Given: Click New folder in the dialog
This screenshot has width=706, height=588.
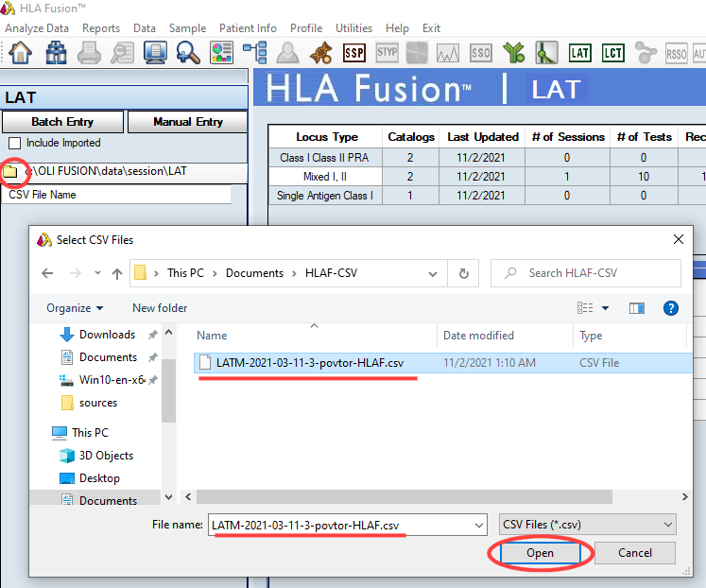Looking at the screenshot, I should point(160,308).
